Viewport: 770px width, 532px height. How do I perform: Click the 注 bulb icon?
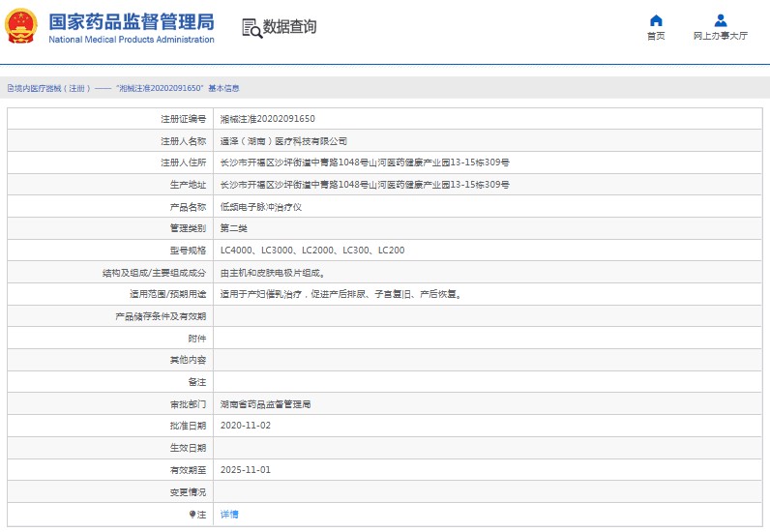click(x=192, y=515)
